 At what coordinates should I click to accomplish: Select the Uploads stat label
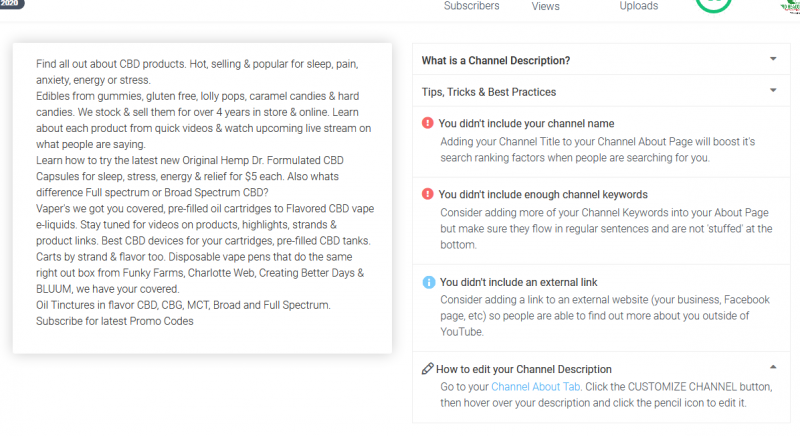pos(638,6)
